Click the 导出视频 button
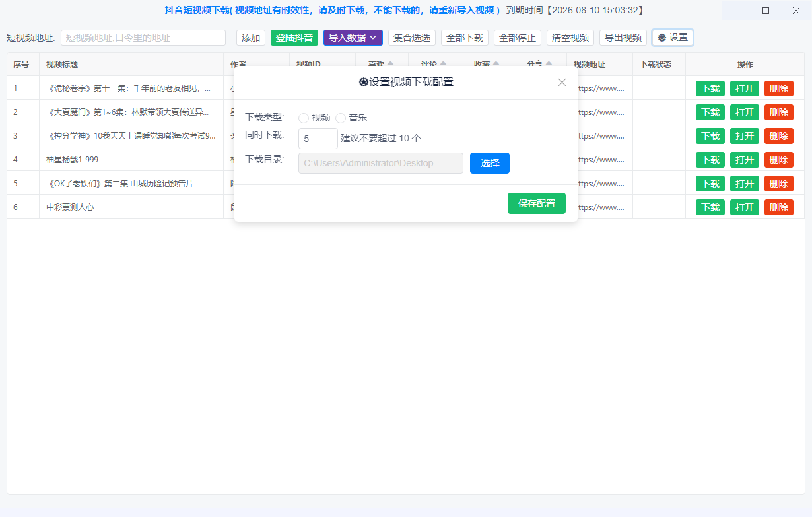 (623, 38)
